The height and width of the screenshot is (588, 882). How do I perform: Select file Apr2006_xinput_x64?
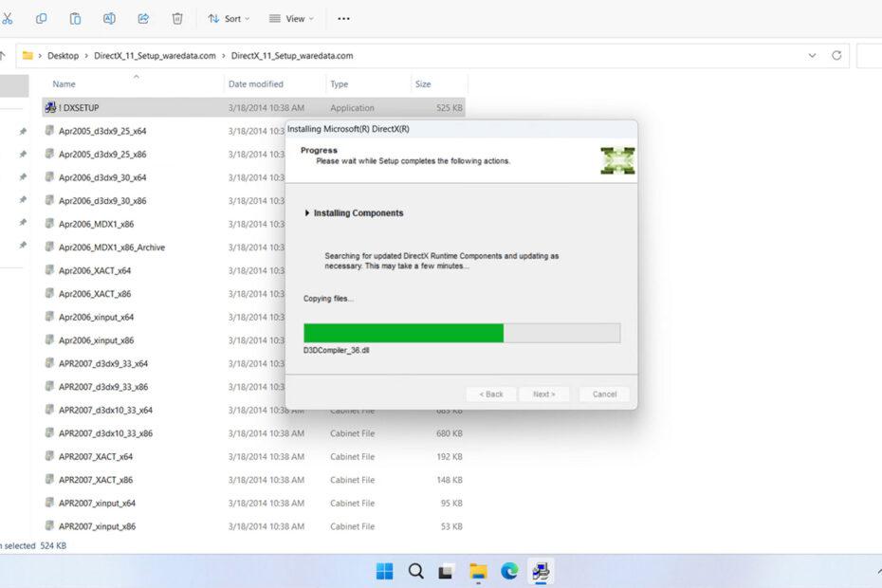(x=96, y=318)
